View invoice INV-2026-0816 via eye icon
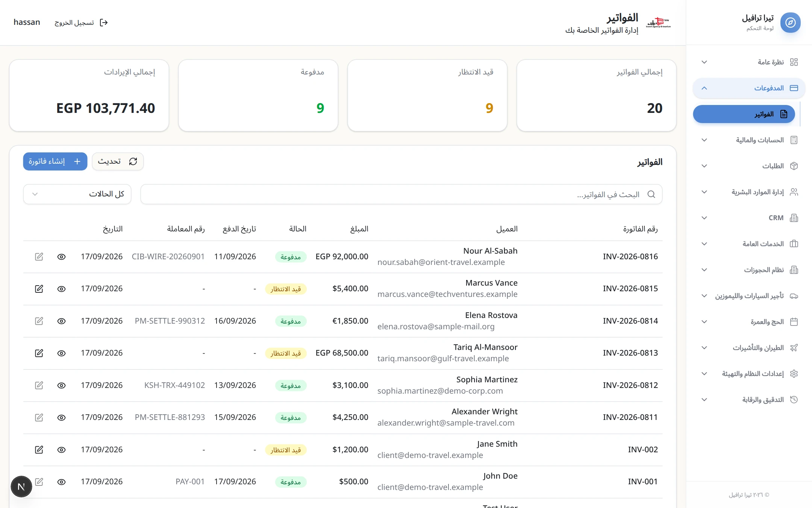812x508 pixels. [62, 257]
